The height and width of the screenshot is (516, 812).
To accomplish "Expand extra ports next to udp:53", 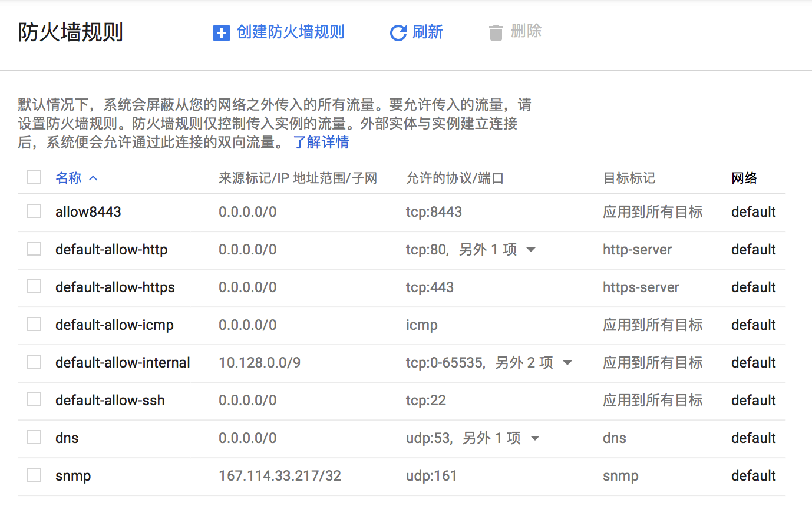I will [x=534, y=438].
